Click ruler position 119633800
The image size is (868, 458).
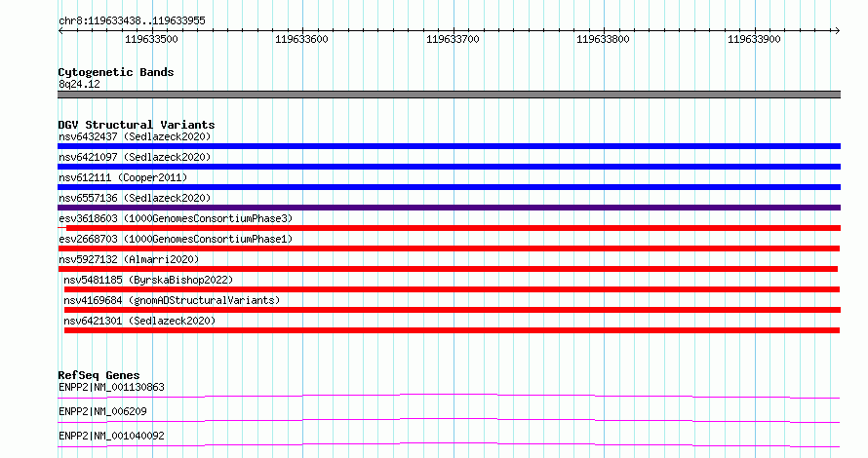(604, 39)
